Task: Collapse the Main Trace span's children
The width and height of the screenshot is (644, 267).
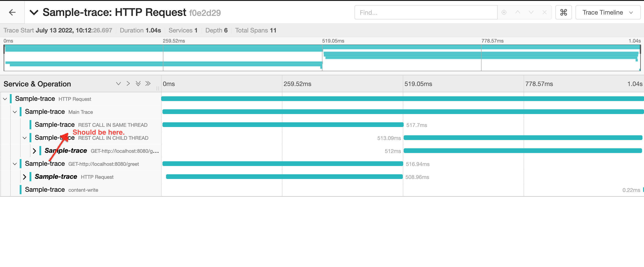Action: point(15,112)
